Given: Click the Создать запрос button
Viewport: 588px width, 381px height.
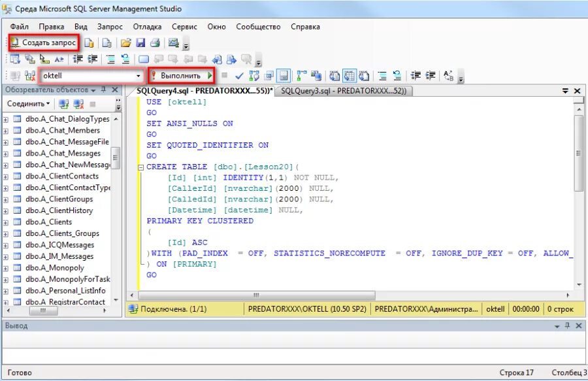Looking at the screenshot, I should (44, 42).
